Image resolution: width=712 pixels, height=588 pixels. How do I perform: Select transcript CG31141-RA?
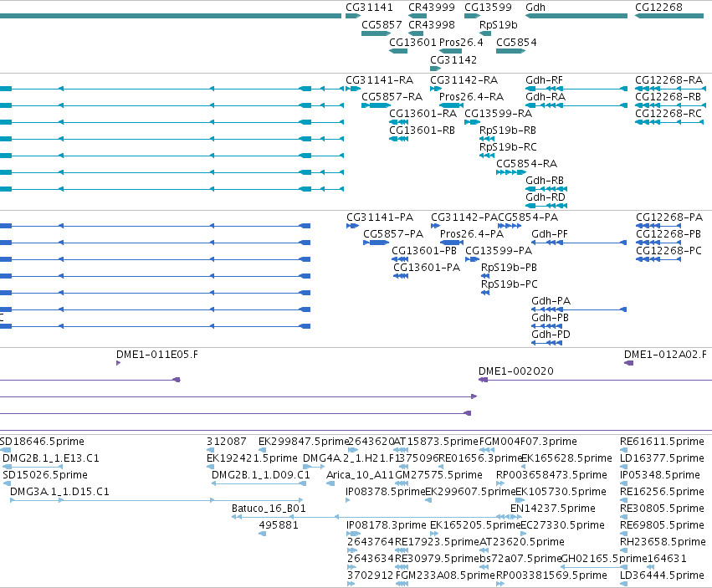click(x=379, y=80)
